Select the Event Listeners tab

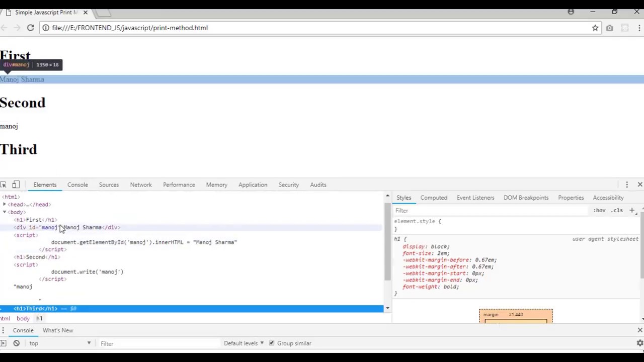475,198
